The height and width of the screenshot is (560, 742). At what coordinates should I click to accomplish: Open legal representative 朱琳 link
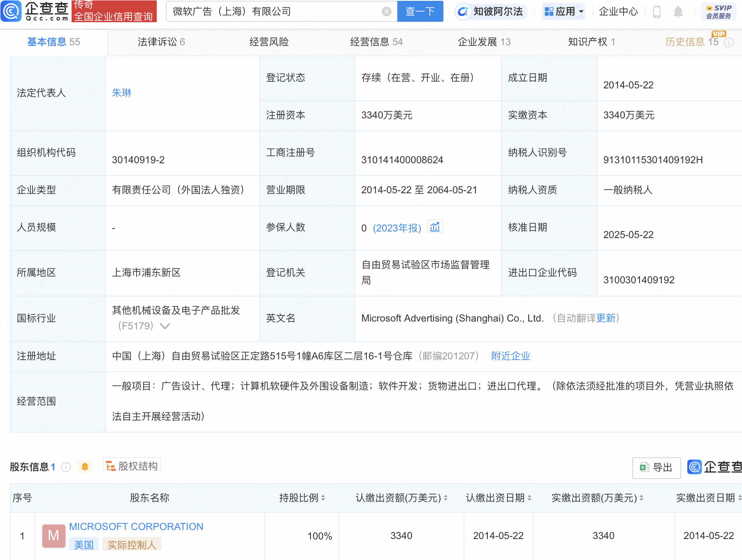pyautogui.click(x=122, y=93)
